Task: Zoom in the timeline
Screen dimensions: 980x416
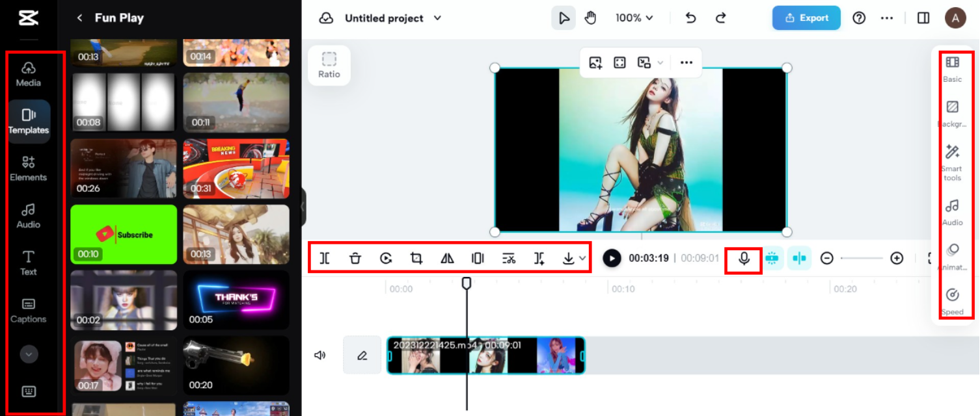Action: click(x=897, y=258)
